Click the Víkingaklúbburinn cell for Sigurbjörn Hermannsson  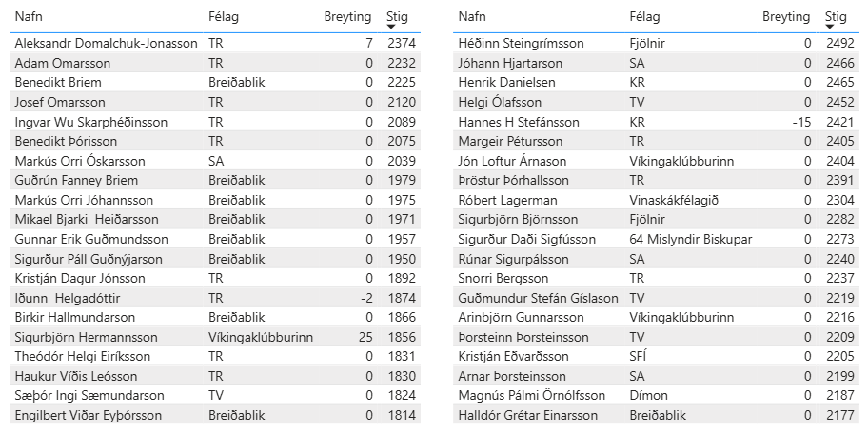click(261, 337)
